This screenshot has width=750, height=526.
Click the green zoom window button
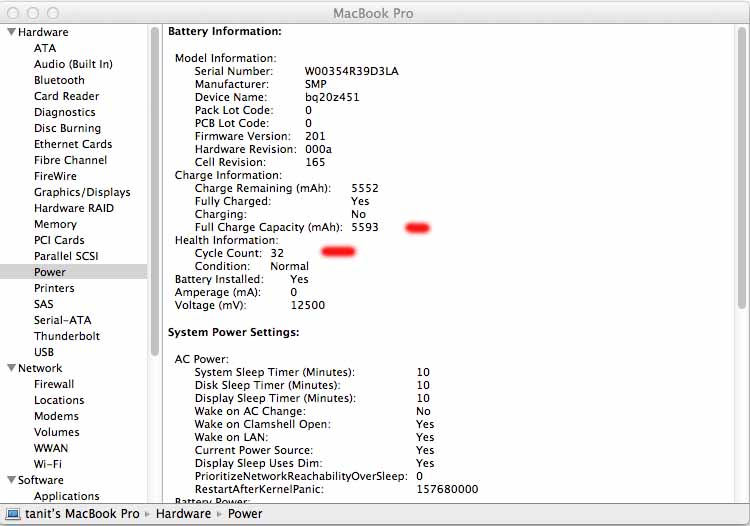tap(54, 13)
